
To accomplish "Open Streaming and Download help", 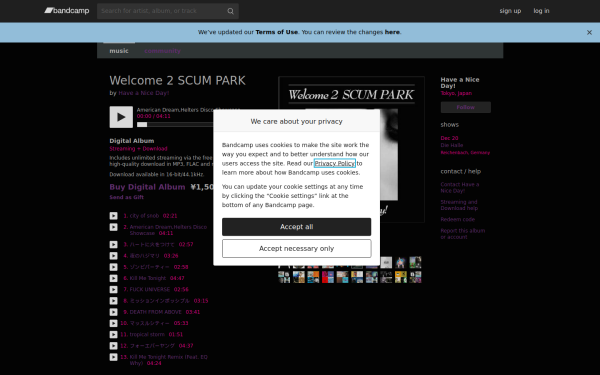I will pos(459,205).
